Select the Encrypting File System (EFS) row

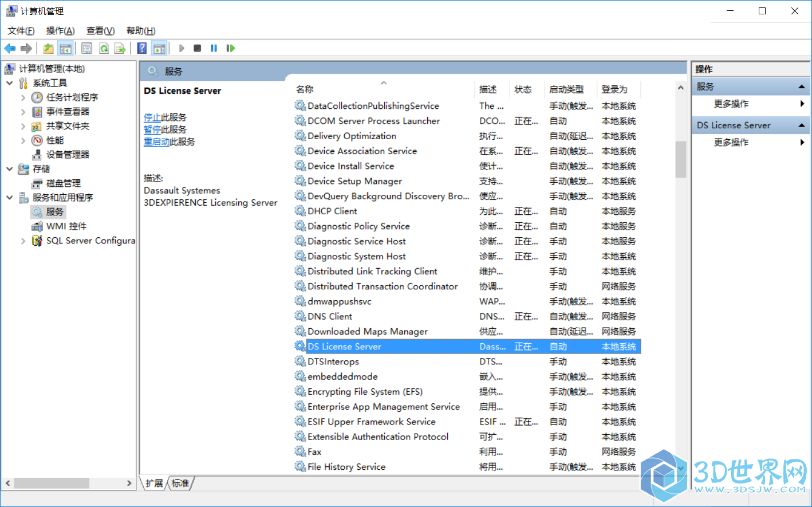(467, 391)
